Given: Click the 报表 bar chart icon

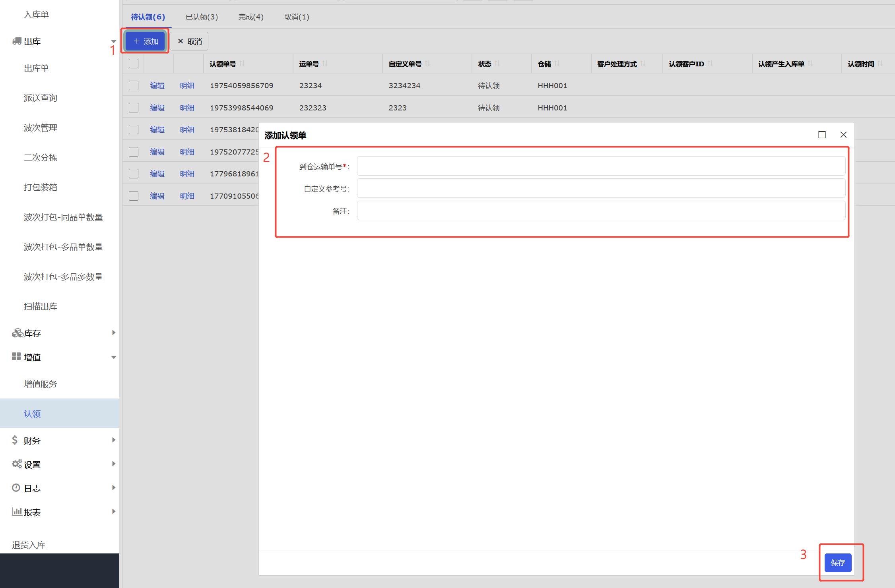Looking at the screenshot, I should (x=17, y=511).
